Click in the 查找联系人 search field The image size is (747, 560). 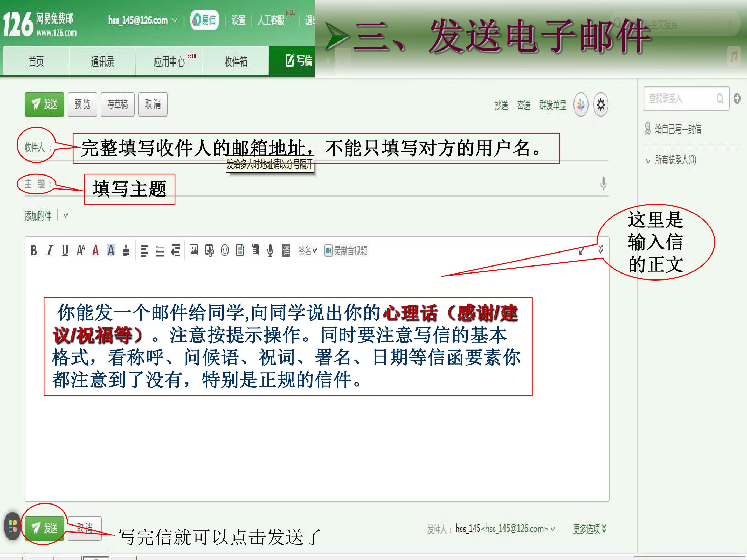682,98
